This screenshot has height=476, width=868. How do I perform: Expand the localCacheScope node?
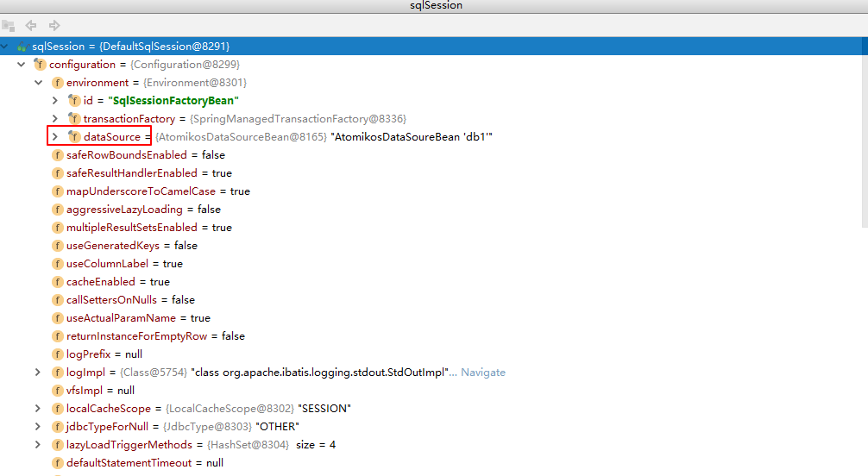click(38, 409)
